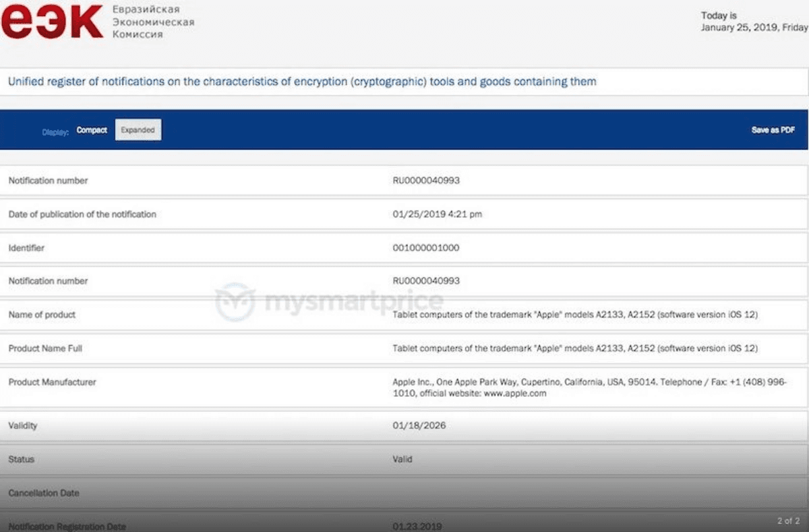Select the Apple Inc. manufacturer address text
Viewport: 809px width, 532px height.
pos(589,388)
